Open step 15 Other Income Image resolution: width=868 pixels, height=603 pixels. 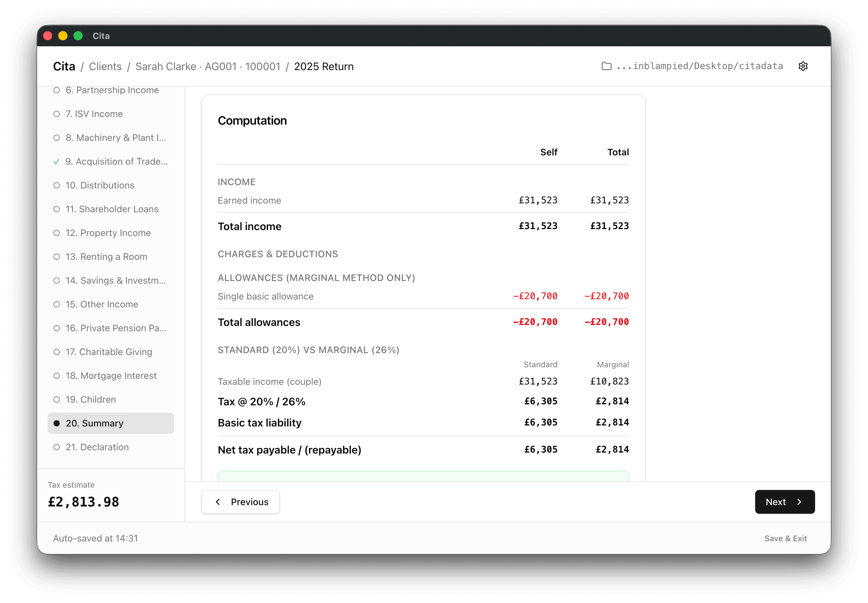click(x=111, y=304)
